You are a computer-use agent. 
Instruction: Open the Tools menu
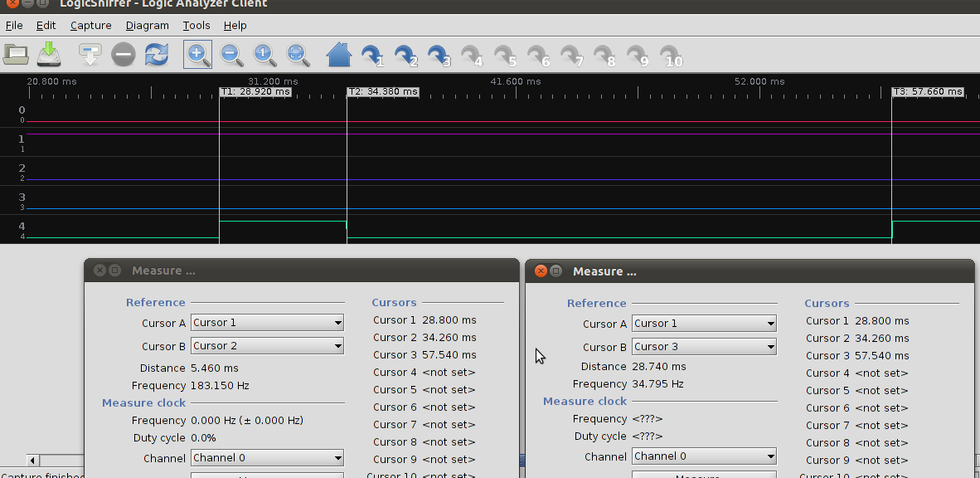(196, 25)
